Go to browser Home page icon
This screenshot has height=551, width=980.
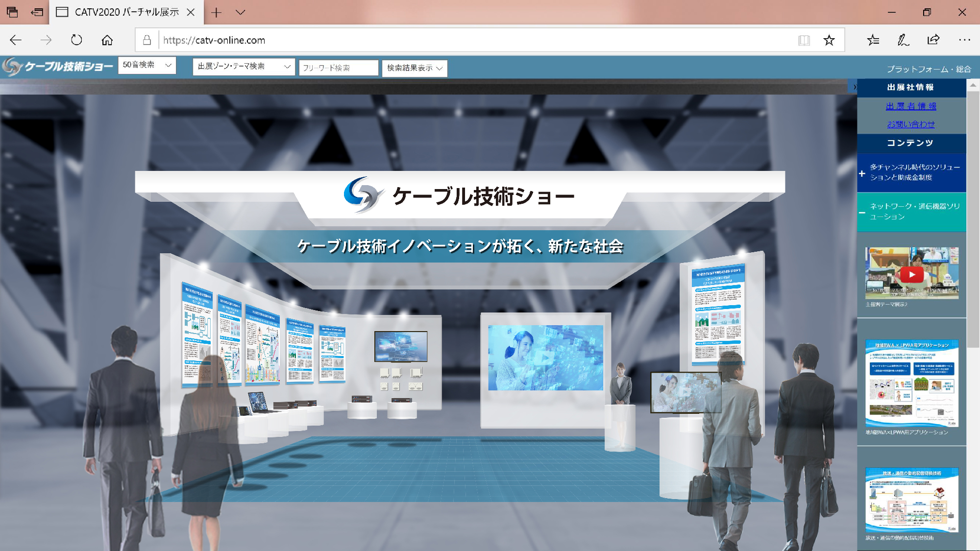tap(107, 40)
